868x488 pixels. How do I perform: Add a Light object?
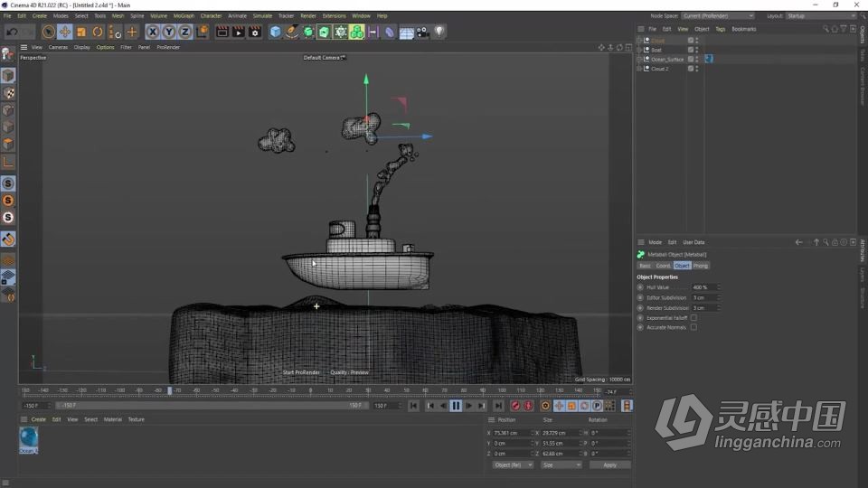coord(439,33)
